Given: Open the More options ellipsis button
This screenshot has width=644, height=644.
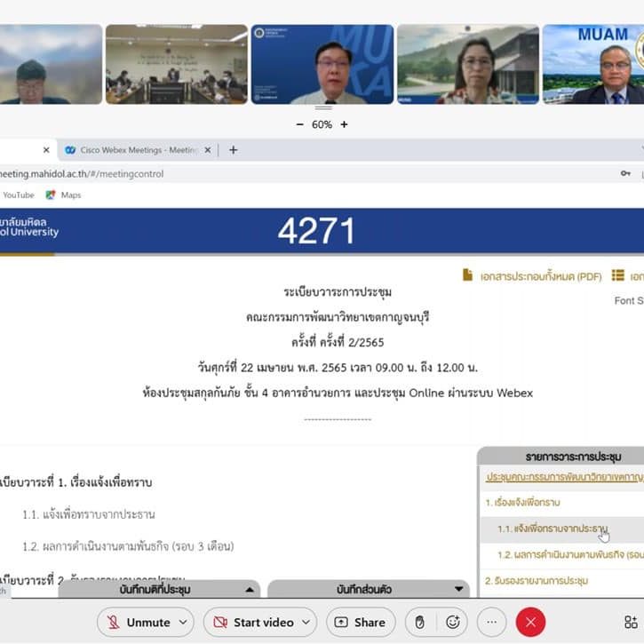Looking at the screenshot, I should pyautogui.click(x=491, y=622).
